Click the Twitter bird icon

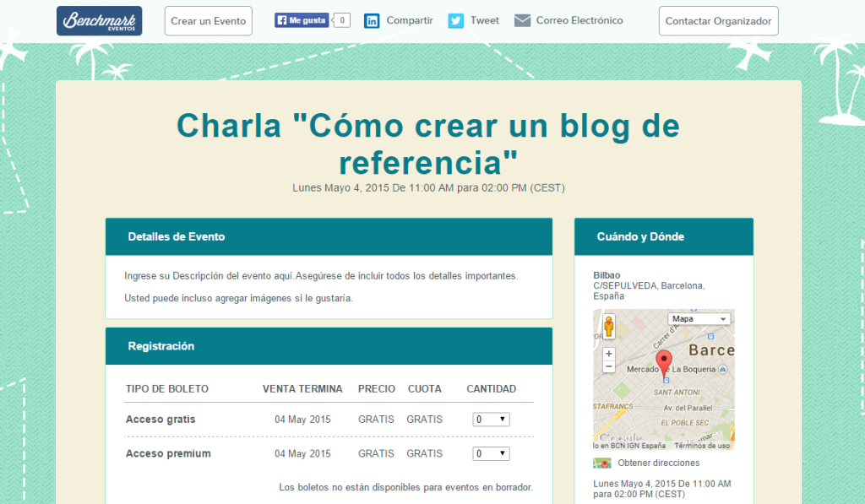[x=455, y=21]
